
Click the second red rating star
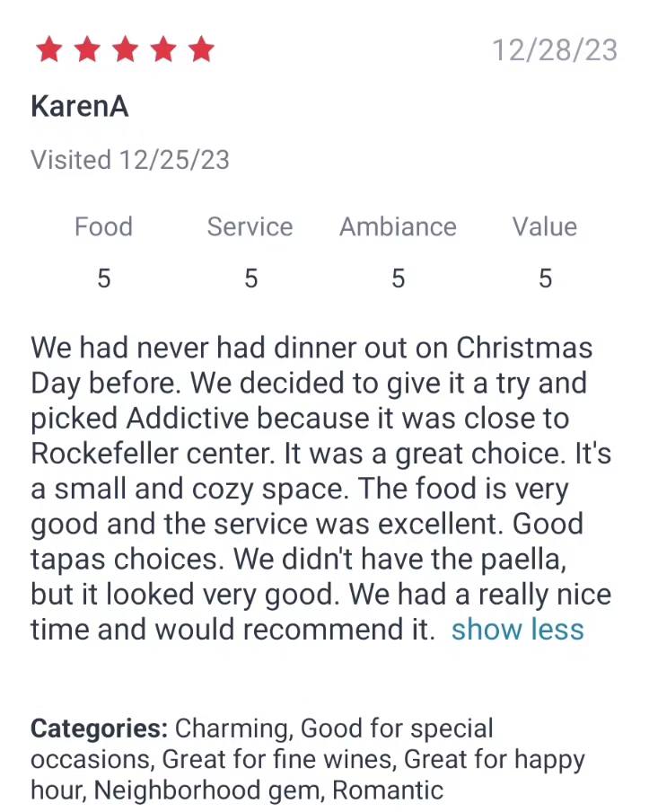[86, 50]
